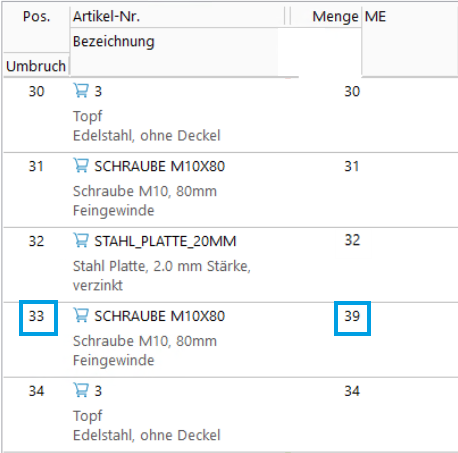Select the highlighted quantity 39 cell

tap(352, 318)
